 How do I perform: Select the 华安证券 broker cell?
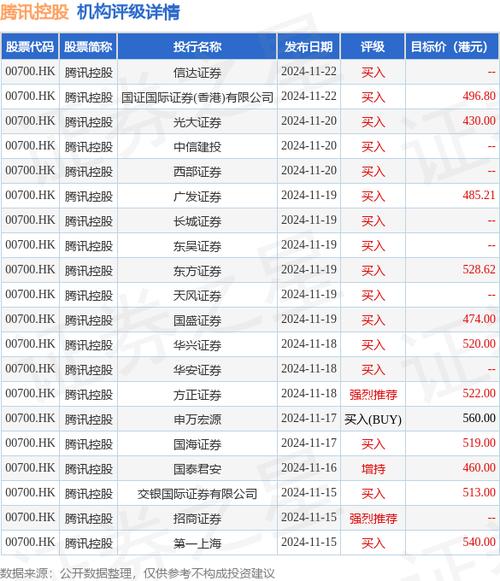point(197,370)
